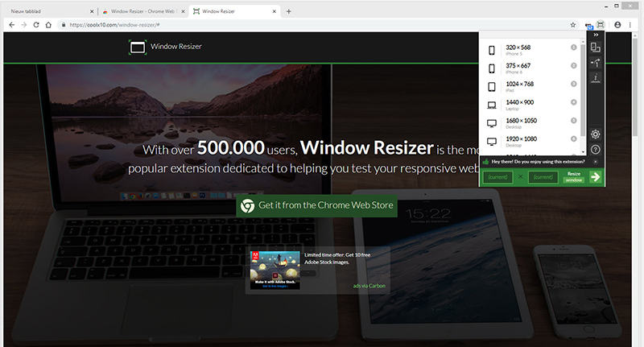The image size is (644, 347).
Task: Click shortcut badge 1 next to iPhone 5
Action: [574, 48]
